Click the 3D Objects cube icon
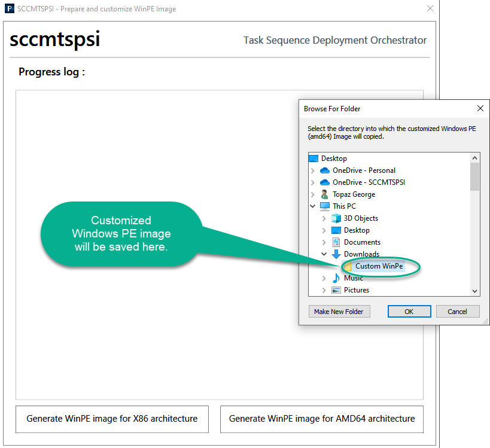Image resolution: width=490 pixels, height=448 pixels. point(336,218)
